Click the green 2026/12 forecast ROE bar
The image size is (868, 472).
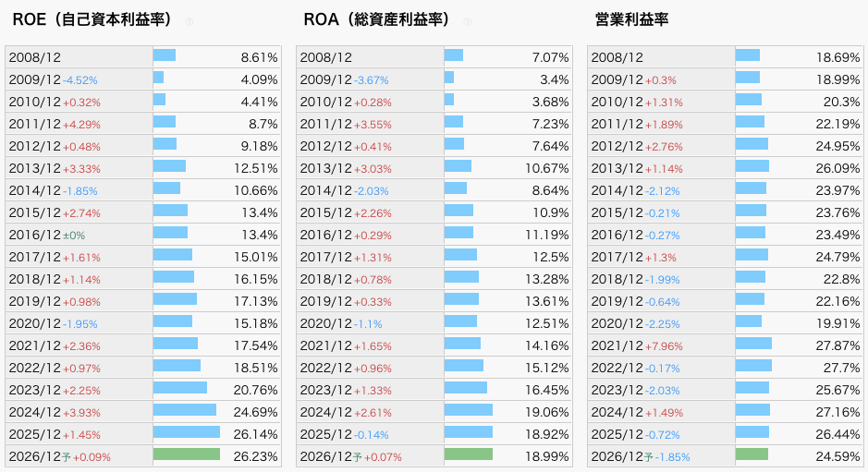tap(187, 454)
